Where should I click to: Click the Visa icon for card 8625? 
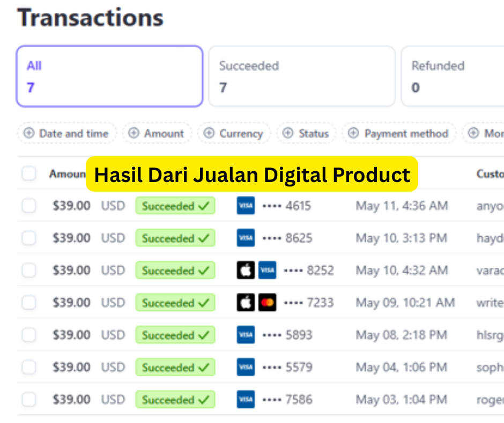246,238
